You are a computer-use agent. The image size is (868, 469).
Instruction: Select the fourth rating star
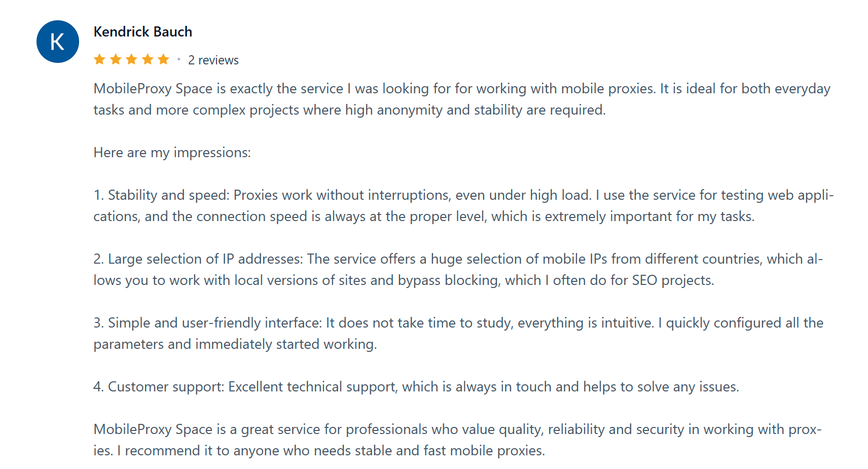coord(148,60)
